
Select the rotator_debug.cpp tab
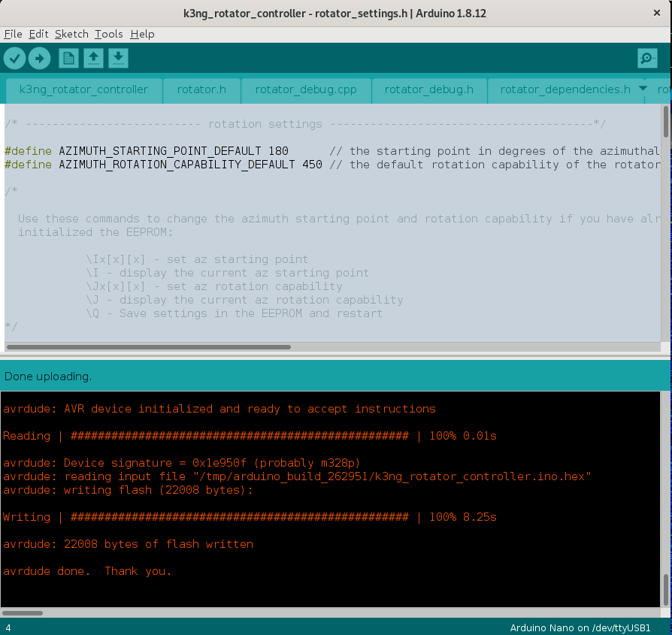pos(306,89)
